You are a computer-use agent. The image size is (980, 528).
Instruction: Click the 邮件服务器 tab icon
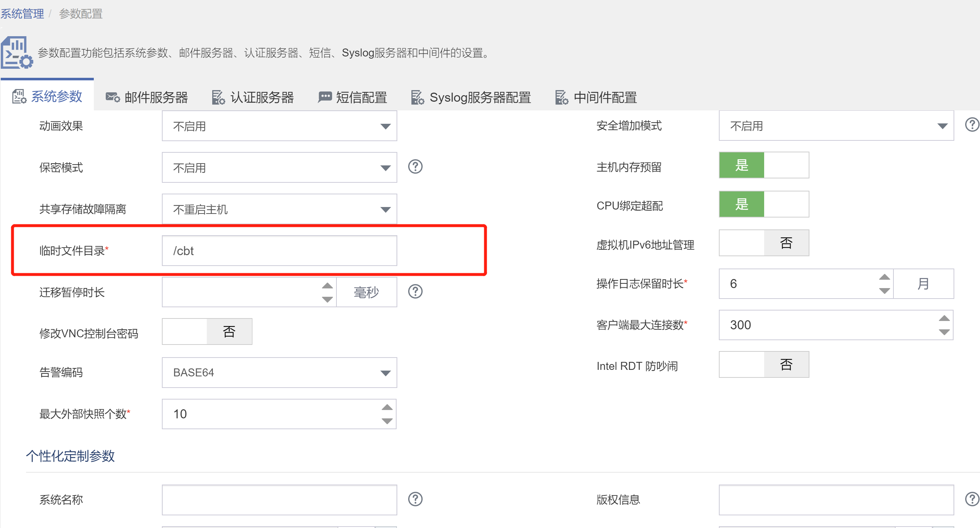[113, 97]
